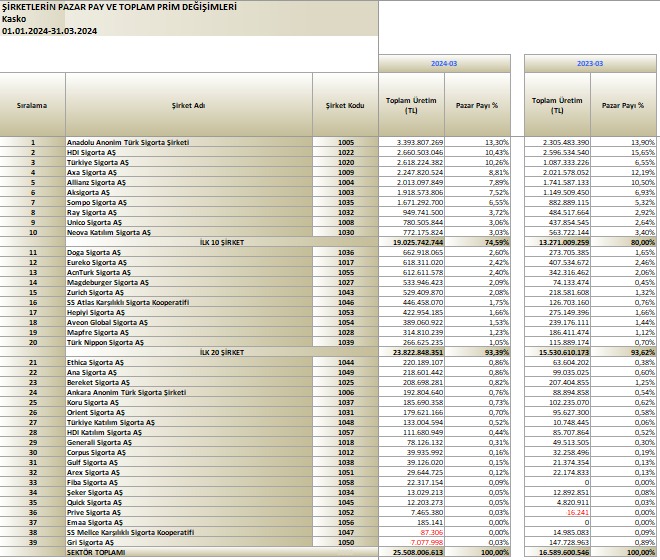The width and height of the screenshot is (660, 560).
Task: Select the 'Türk Nippon Sigorta AŞ' cell
Action: [189, 342]
